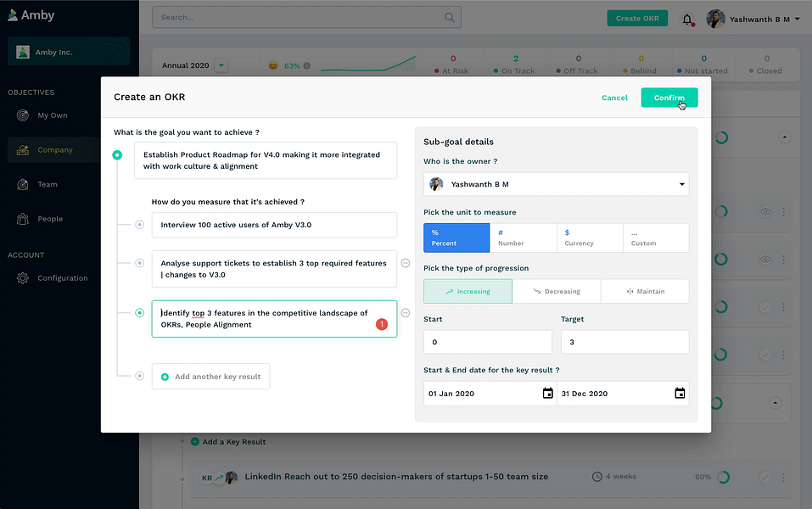Click the 01 Jan 2020 start date field
The height and width of the screenshot is (509, 812).
(490, 394)
